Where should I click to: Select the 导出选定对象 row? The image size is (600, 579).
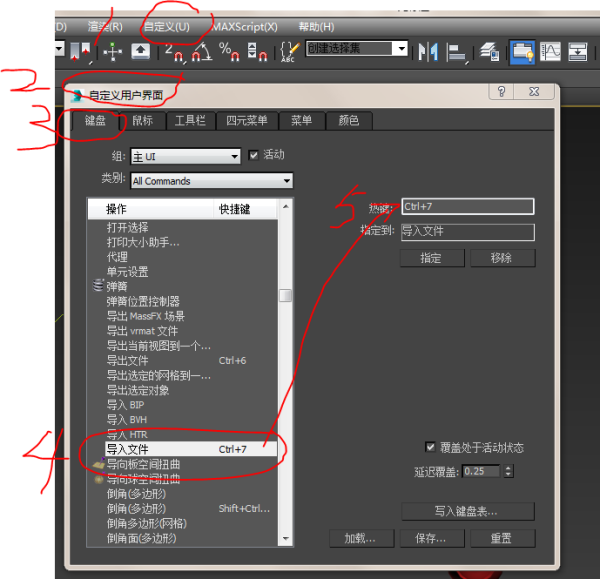(x=182, y=390)
